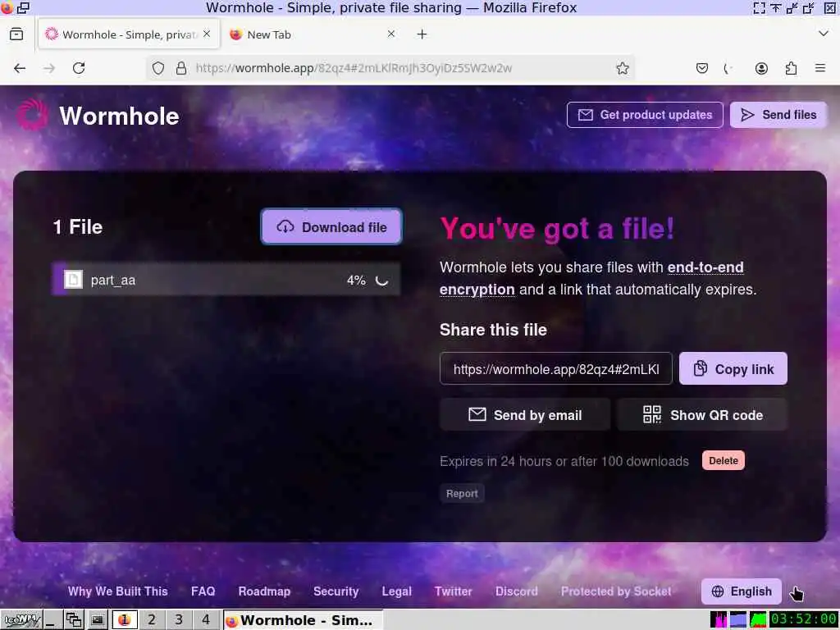Open tracking protection shield icon

(x=158, y=68)
